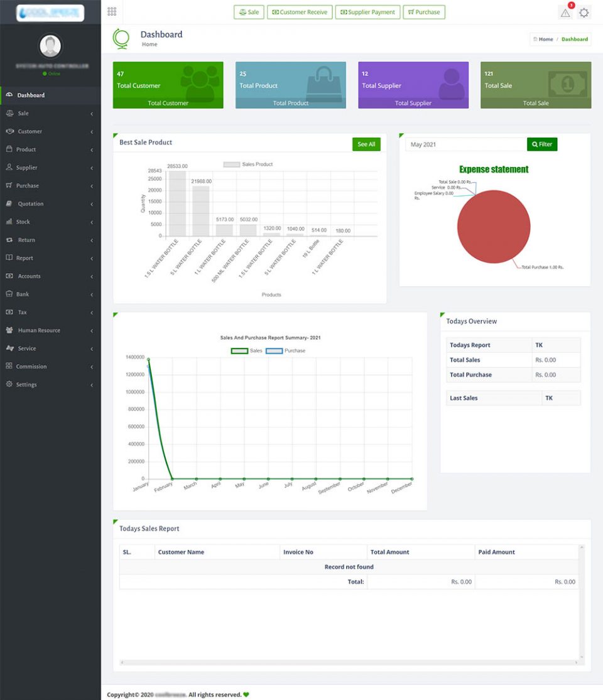Viewport: 603px width, 700px height.
Task: Click the Human Resource icon in sidebar
Action: [9, 330]
